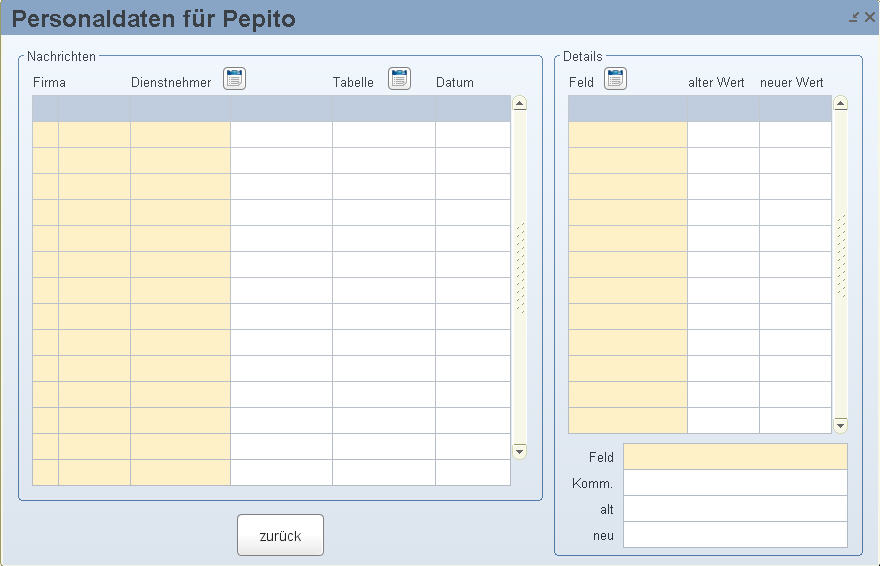This screenshot has height=566, width=880.
Task: Focus the neu input field
Action: coord(735,535)
